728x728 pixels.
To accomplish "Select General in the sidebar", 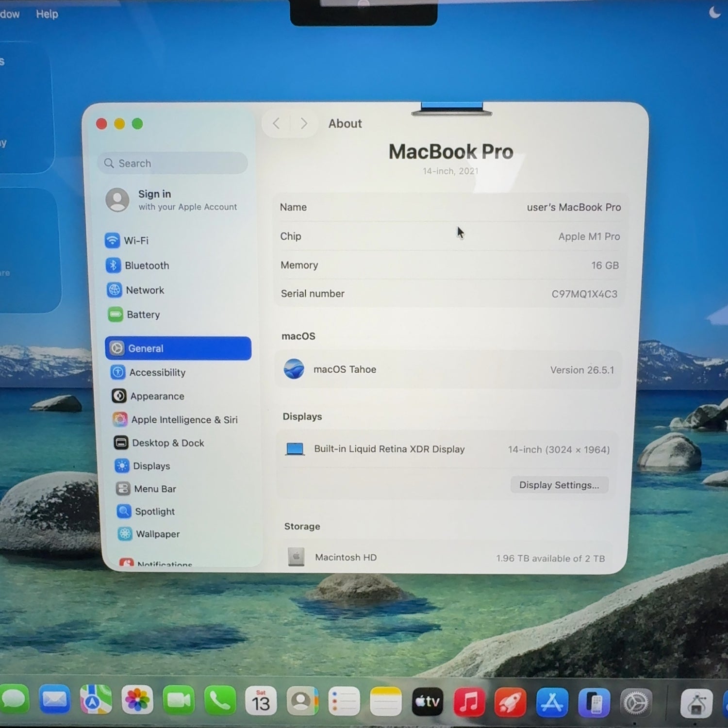I will [178, 348].
